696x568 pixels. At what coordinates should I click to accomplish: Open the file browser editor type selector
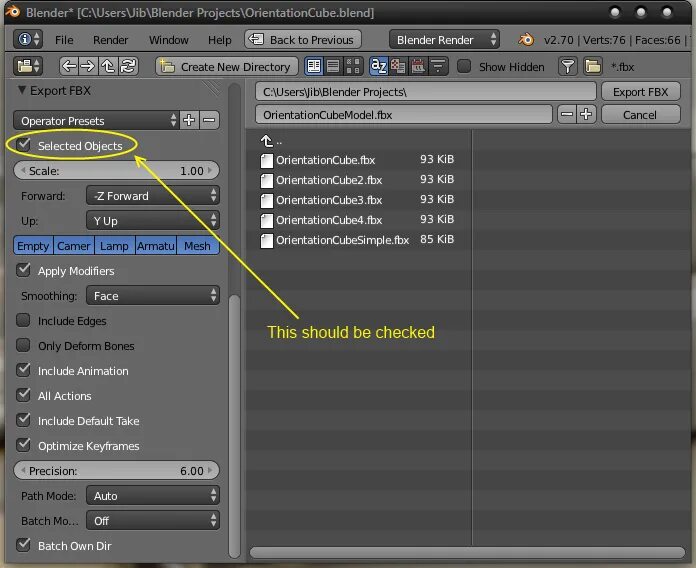pos(28,67)
